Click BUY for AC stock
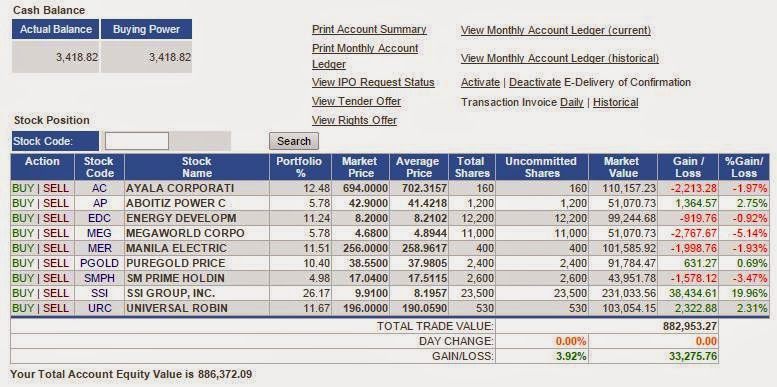The height and width of the screenshot is (387, 777). pos(23,189)
